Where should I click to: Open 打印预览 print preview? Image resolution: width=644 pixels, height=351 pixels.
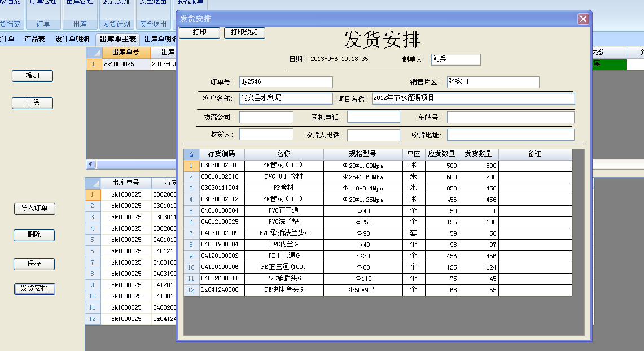[244, 33]
